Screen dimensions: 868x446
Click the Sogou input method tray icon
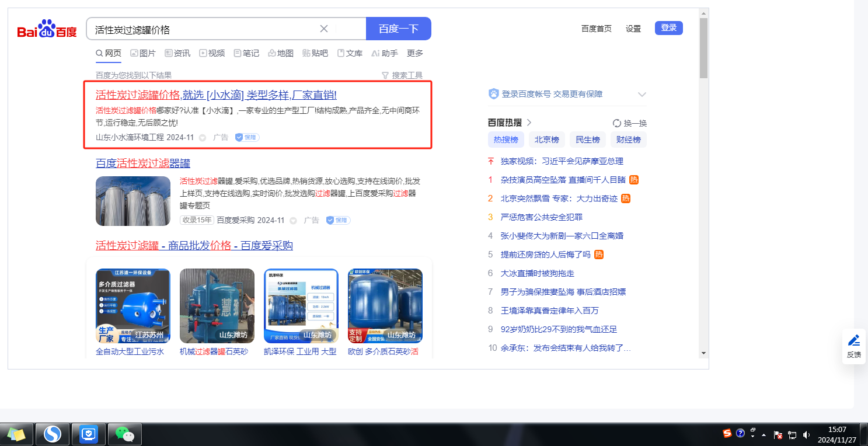pos(727,433)
